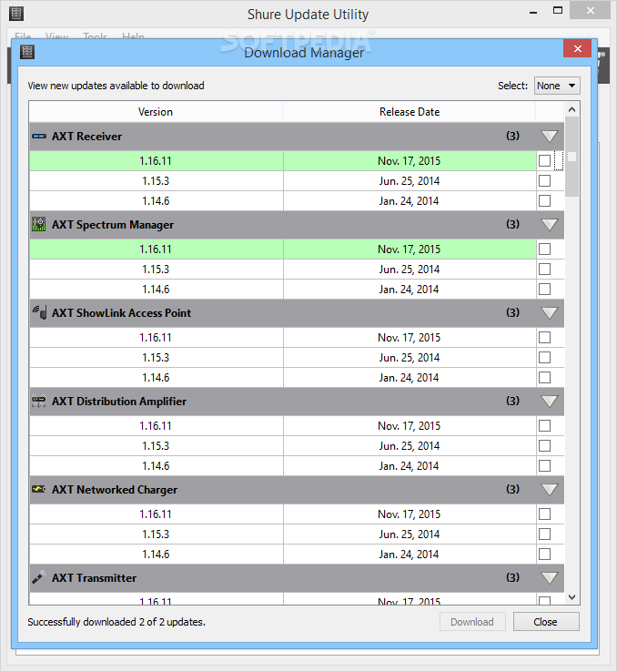Open the Select dropdown showing None
The height and width of the screenshot is (672, 617).
[557, 86]
